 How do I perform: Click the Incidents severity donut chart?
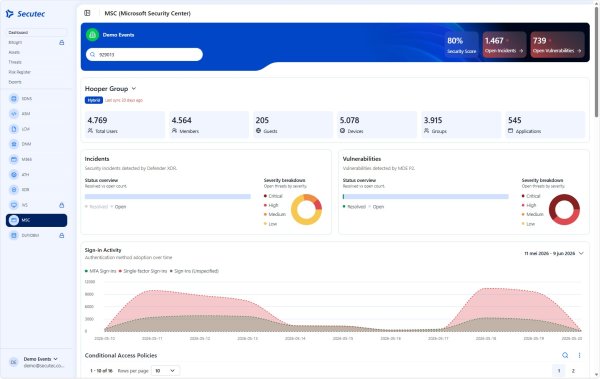coord(307,209)
